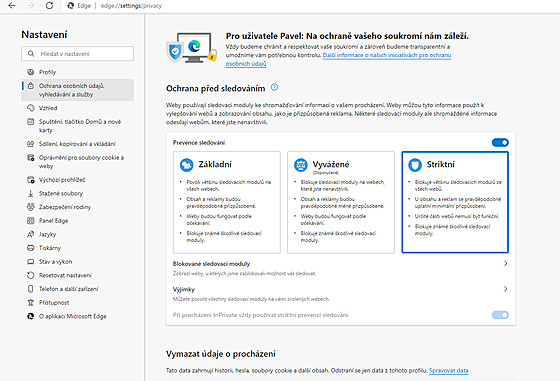Toggle the Prevence sledování switch
This screenshot has width=560, height=381.
500,142
